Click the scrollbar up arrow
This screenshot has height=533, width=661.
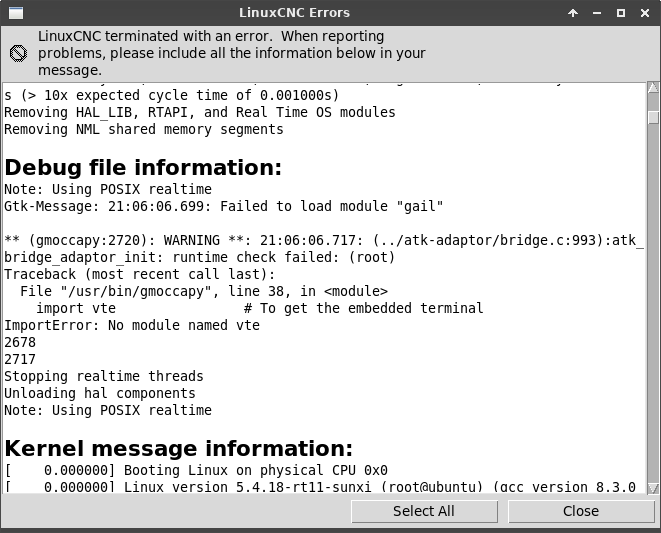point(653,88)
